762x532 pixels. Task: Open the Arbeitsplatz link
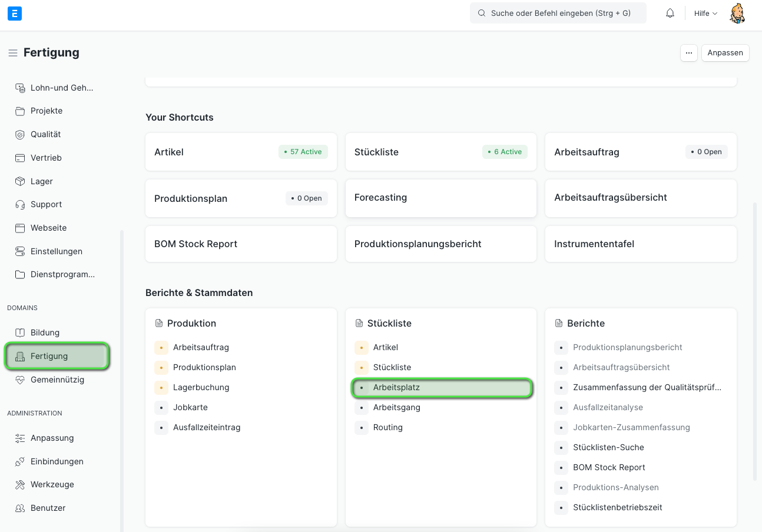click(396, 387)
